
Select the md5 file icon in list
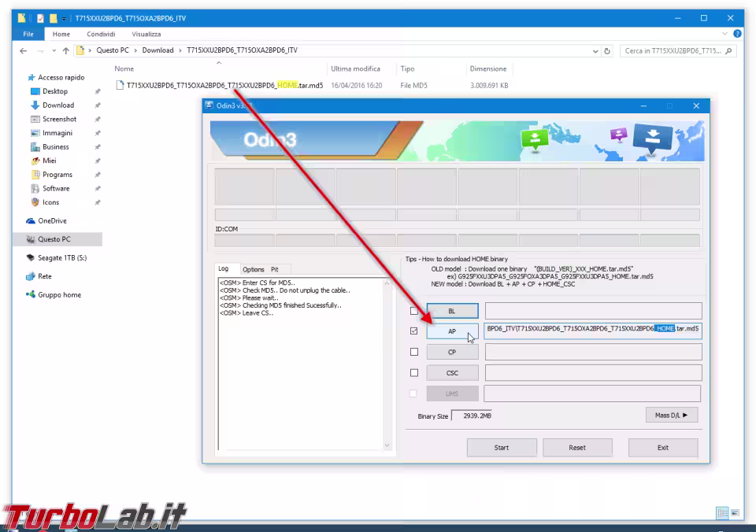pos(120,85)
